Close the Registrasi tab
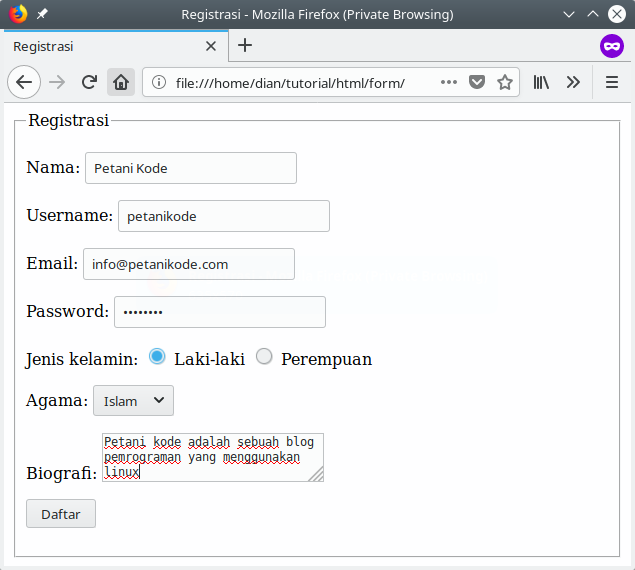Viewport: 635px width, 570px height. 211,46
